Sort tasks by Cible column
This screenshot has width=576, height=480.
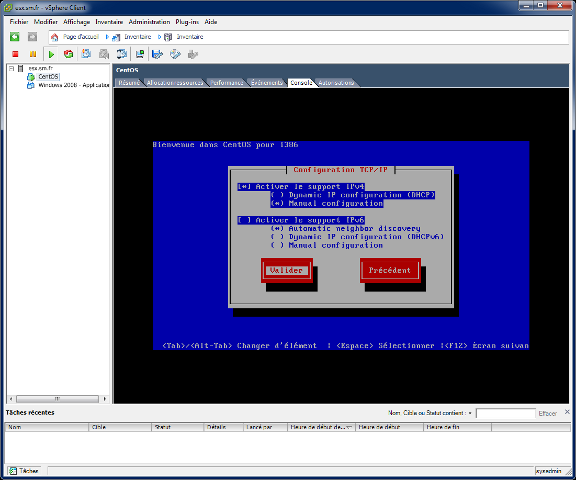click(x=120, y=427)
